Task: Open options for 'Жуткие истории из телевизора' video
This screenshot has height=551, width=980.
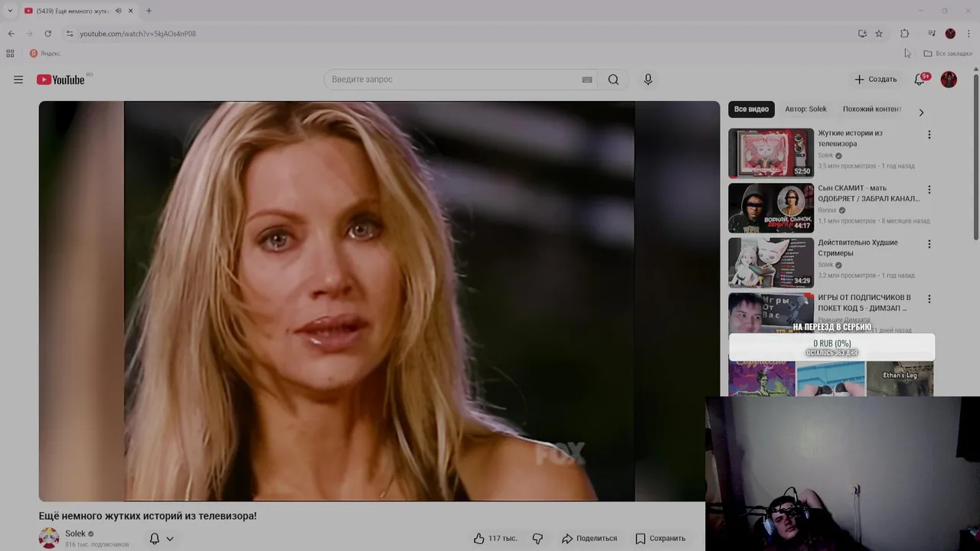Action: 929,135
